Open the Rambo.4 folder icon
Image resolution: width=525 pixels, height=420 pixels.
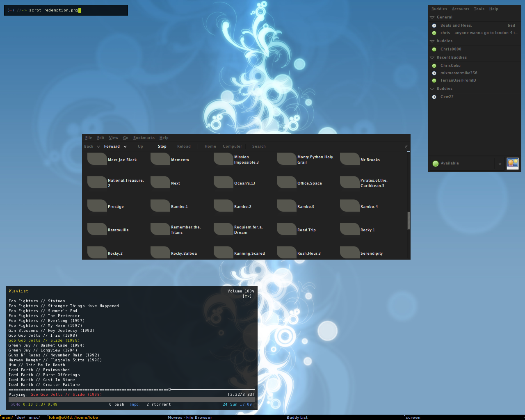pos(350,206)
